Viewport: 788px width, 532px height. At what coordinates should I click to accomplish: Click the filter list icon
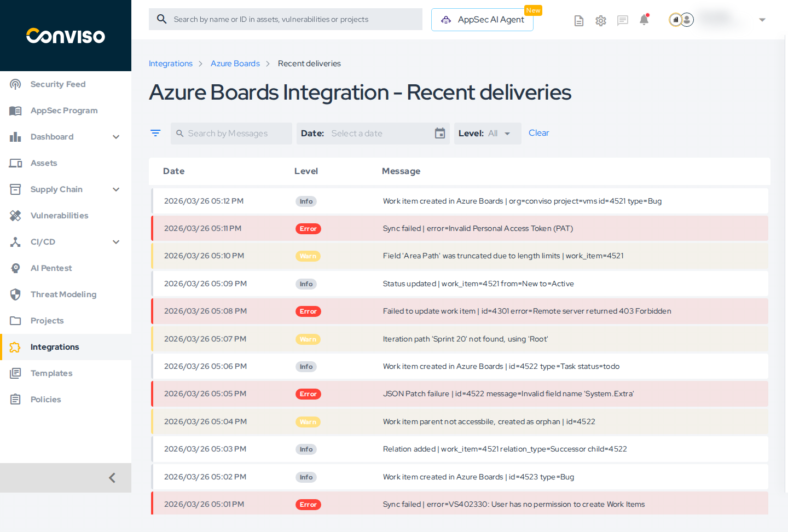click(155, 133)
